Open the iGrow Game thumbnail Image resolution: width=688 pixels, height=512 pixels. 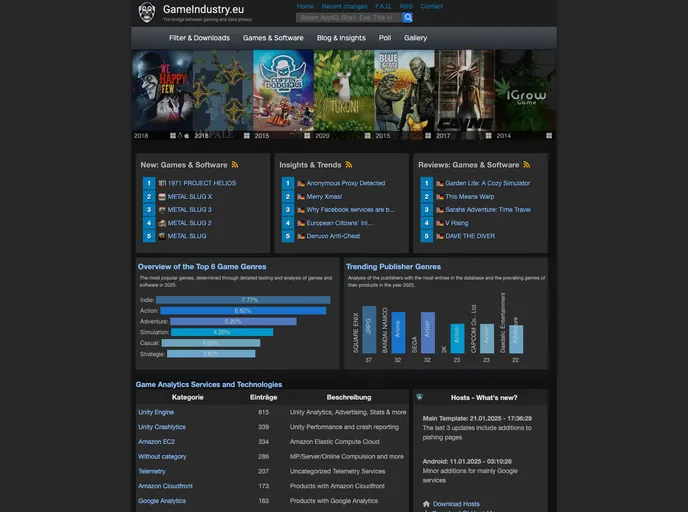[x=525, y=94]
